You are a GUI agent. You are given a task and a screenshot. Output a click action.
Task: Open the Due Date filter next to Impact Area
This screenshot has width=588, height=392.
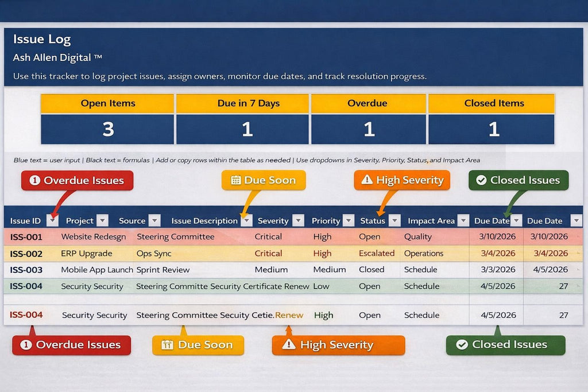(516, 220)
